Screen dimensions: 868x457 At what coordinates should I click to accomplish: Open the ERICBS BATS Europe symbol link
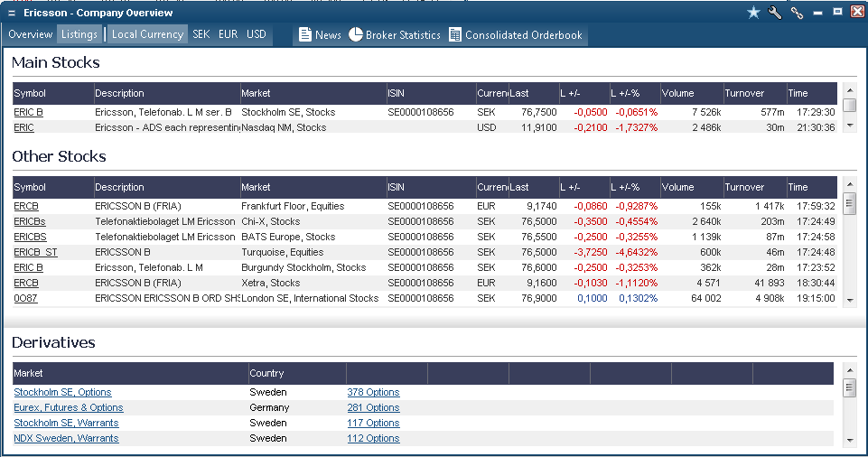coord(31,237)
